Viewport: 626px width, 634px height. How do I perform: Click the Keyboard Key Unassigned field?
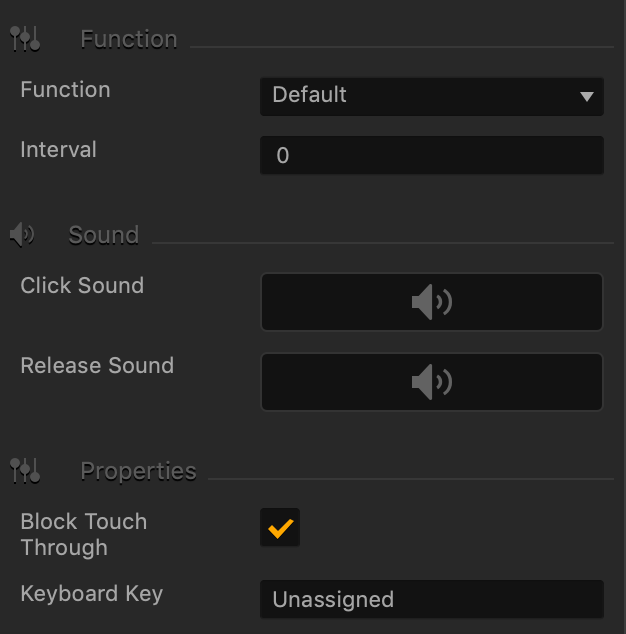coord(432,599)
